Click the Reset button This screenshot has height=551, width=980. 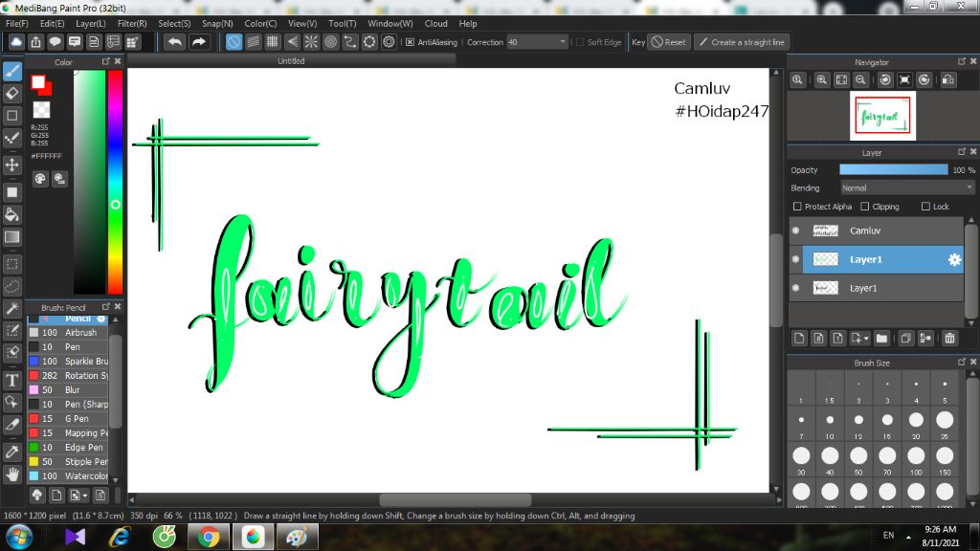pos(668,42)
